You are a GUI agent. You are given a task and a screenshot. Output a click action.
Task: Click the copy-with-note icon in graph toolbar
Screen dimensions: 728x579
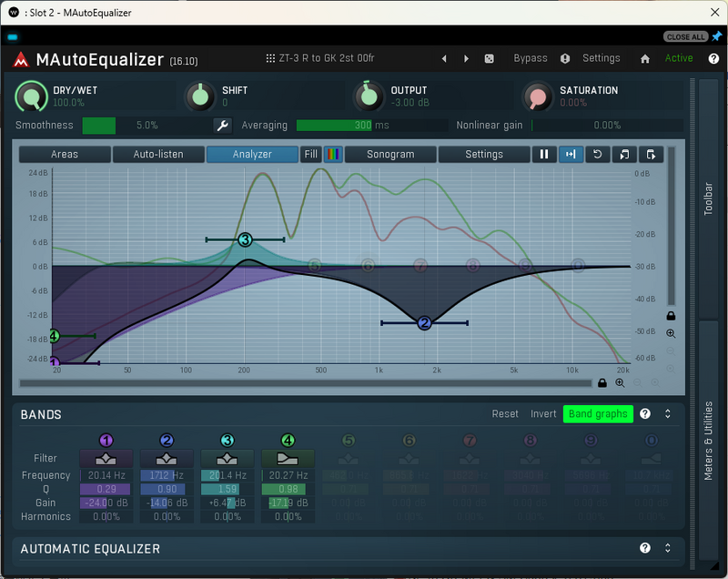624,154
